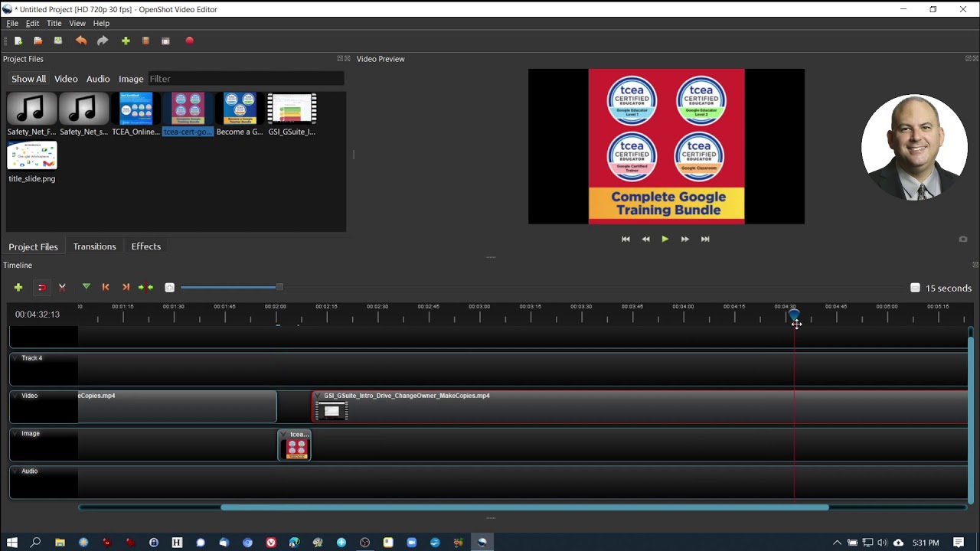The width and height of the screenshot is (980, 551).
Task: Play the video preview
Action: [x=665, y=239]
